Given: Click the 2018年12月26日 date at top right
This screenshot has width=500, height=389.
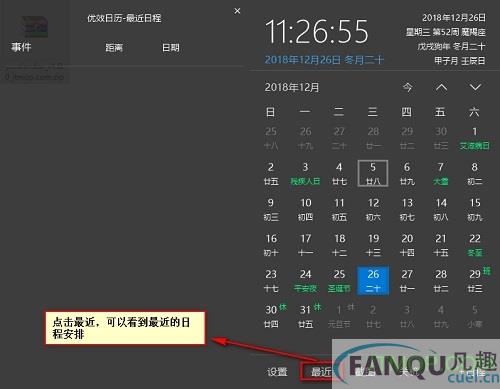Looking at the screenshot, I should point(454,18).
